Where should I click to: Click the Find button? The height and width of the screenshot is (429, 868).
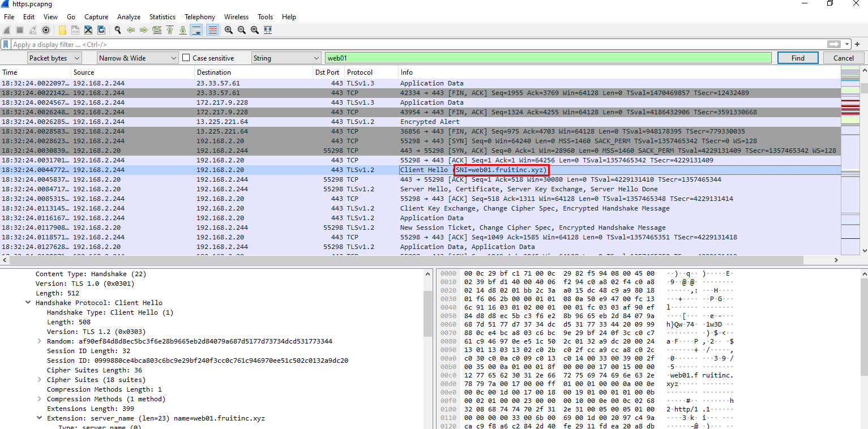point(797,58)
